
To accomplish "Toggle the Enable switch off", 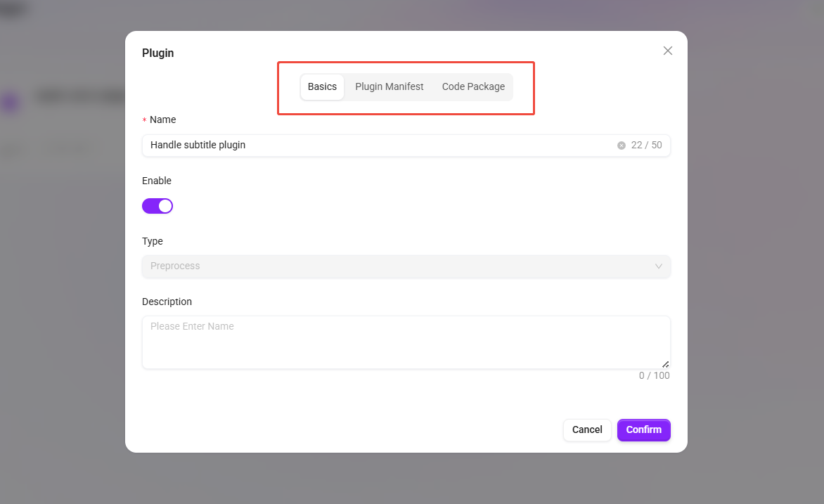I will tap(157, 206).
